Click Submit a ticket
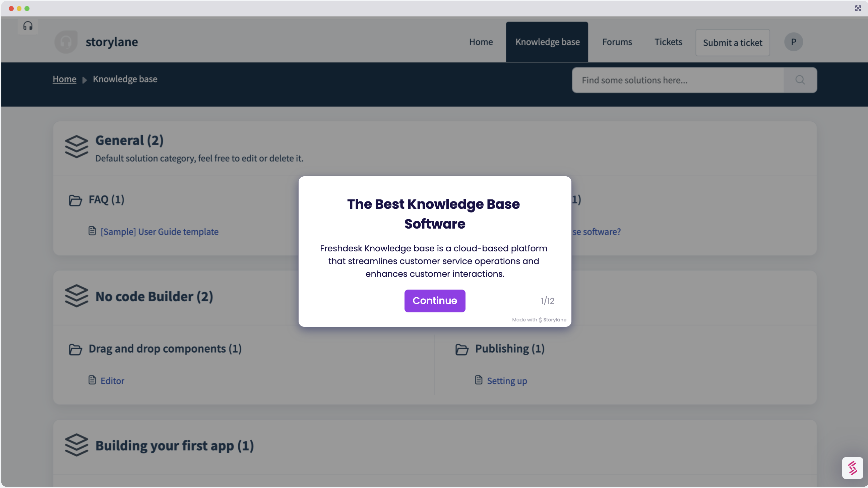 coord(733,43)
